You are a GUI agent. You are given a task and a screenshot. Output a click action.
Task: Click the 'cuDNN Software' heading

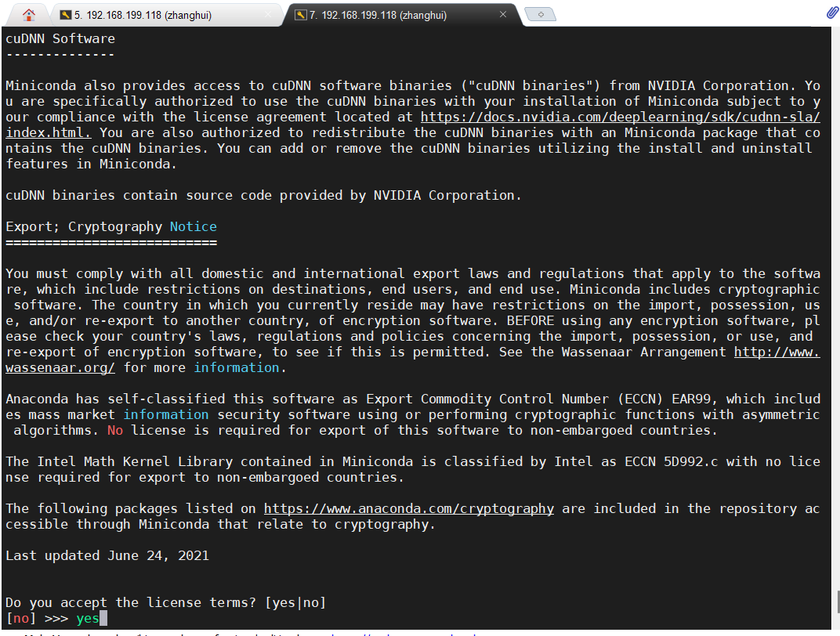pos(60,39)
